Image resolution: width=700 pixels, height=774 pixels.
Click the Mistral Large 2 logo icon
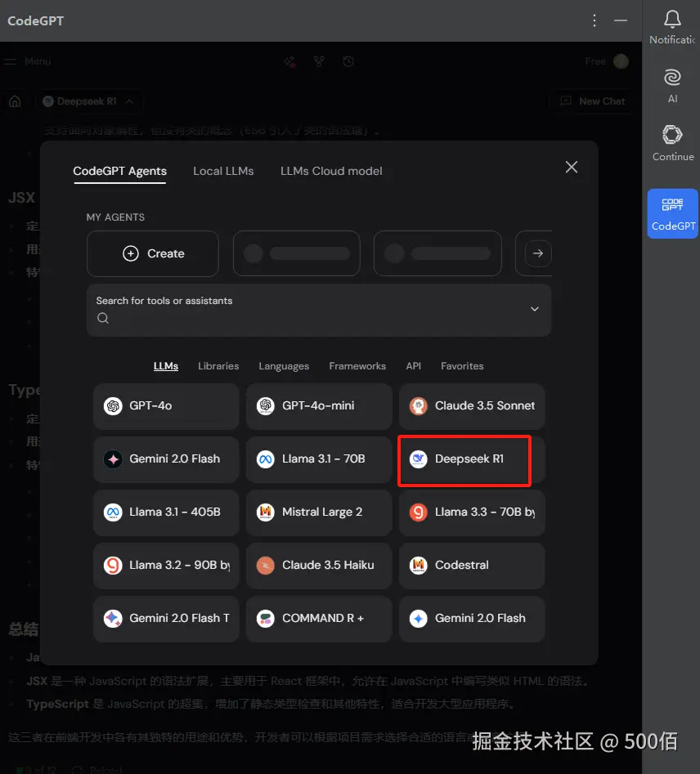point(266,512)
